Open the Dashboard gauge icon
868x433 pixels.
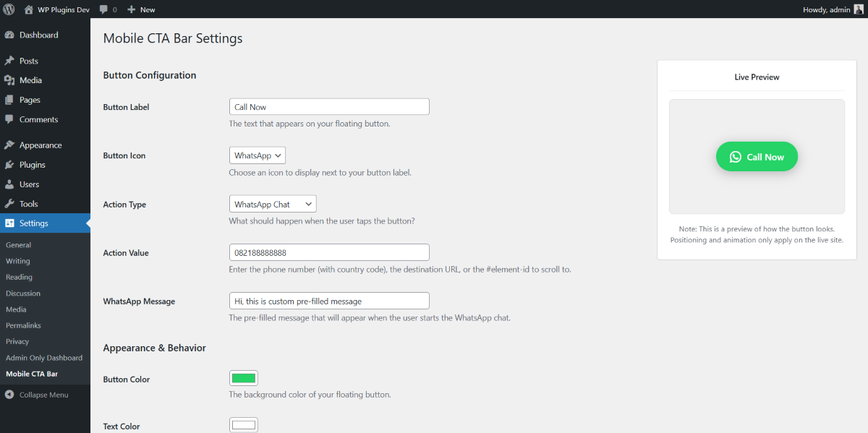tap(9, 35)
